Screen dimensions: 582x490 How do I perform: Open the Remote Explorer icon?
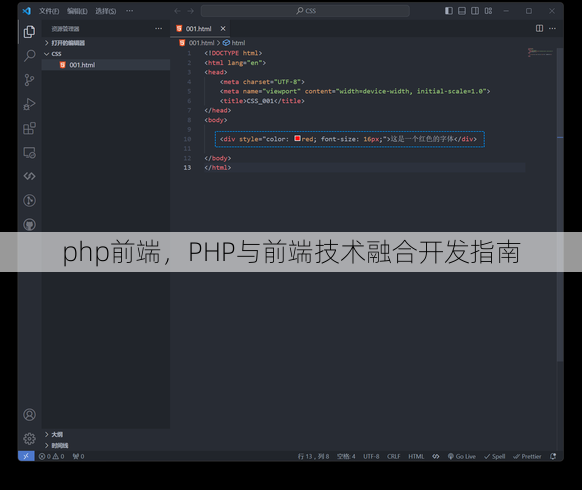(29, 153)
